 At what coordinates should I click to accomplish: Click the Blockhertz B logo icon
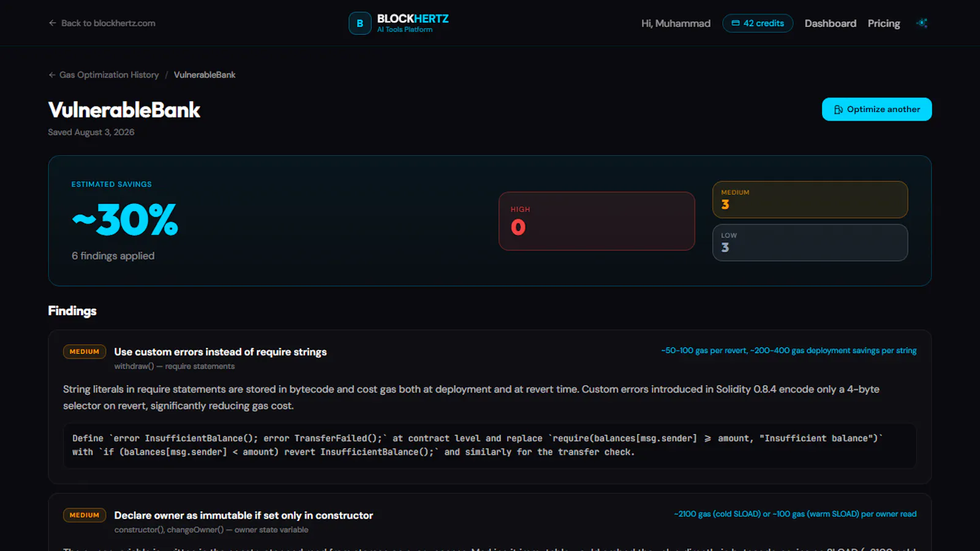360,23
